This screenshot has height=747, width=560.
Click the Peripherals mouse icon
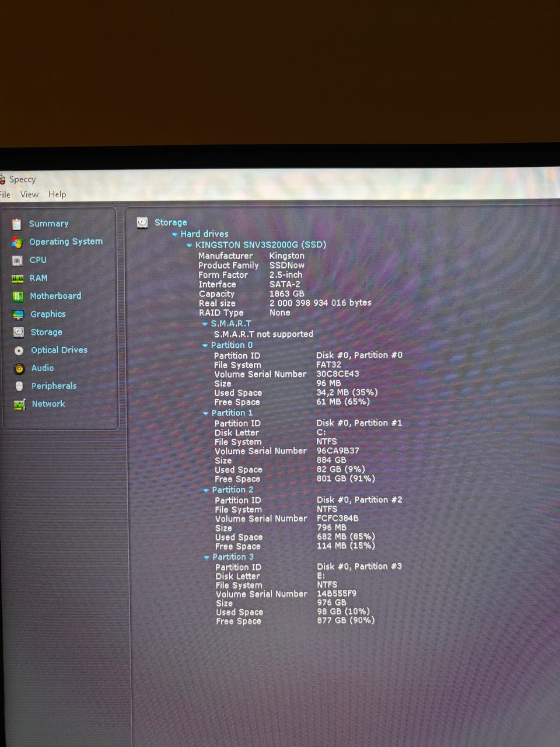(19, 386)
